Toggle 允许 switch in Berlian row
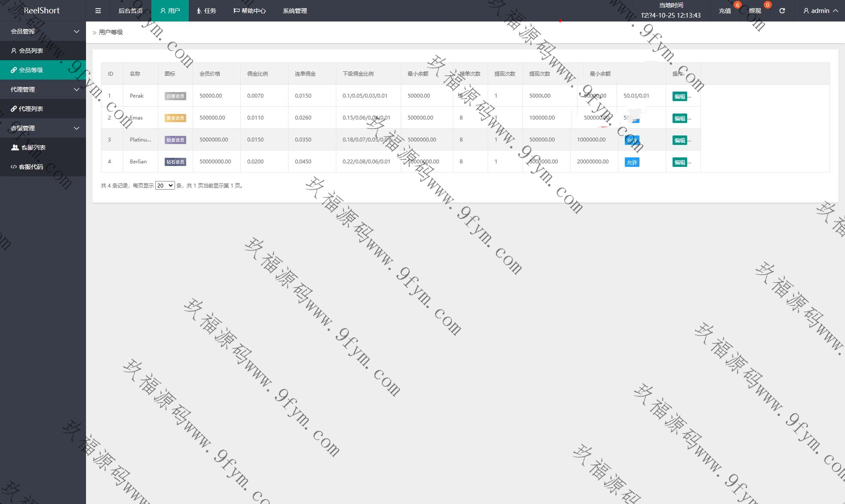This screenshot has height=504, width=845. pyautogui.click(x=632, y=162)
